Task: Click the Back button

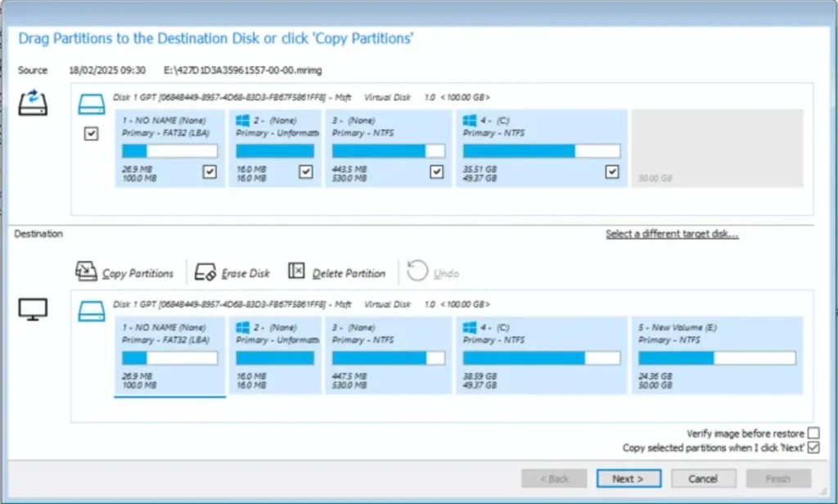Action: click(x=553, y=478)
